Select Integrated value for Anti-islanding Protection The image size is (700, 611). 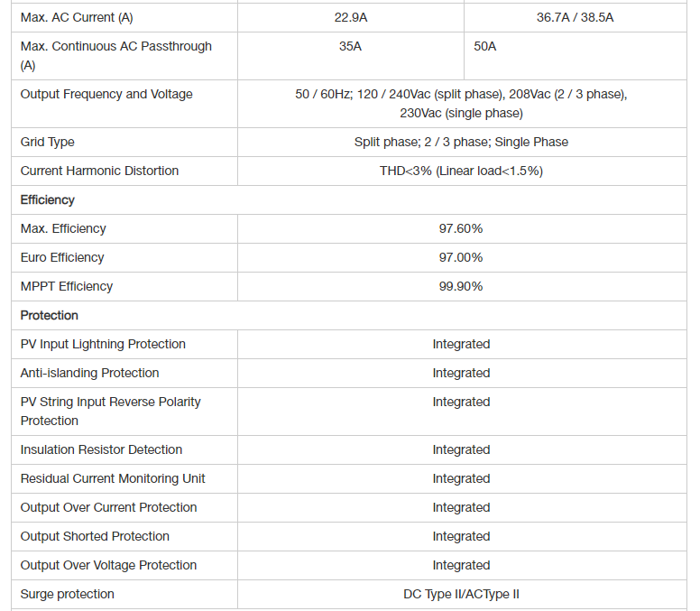click(x=461, y=374)
